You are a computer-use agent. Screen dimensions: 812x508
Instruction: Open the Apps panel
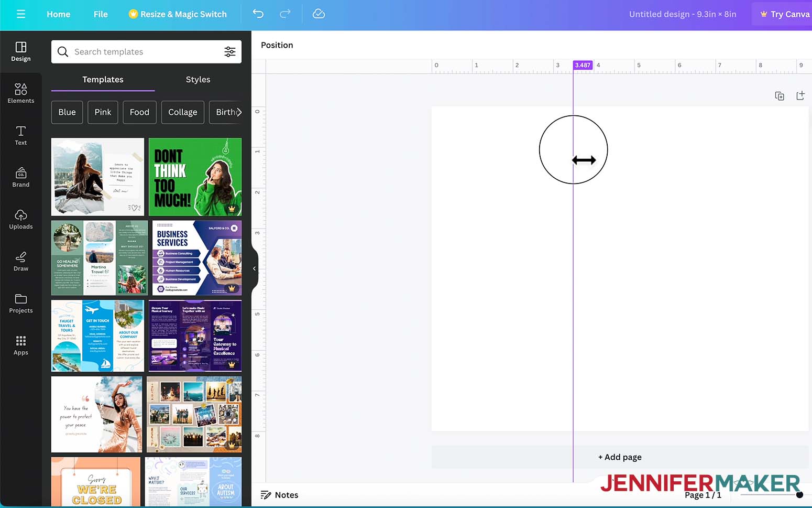click(21, 345)
